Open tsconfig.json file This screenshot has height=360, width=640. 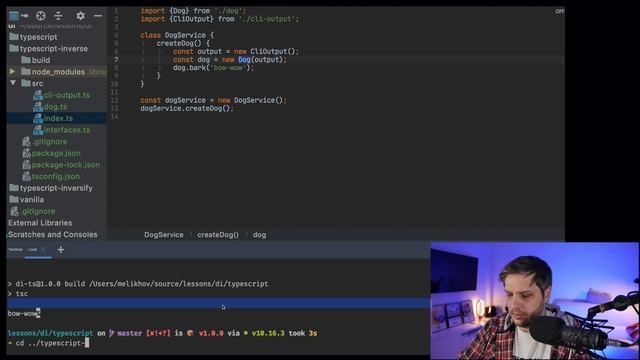[56, 177]
